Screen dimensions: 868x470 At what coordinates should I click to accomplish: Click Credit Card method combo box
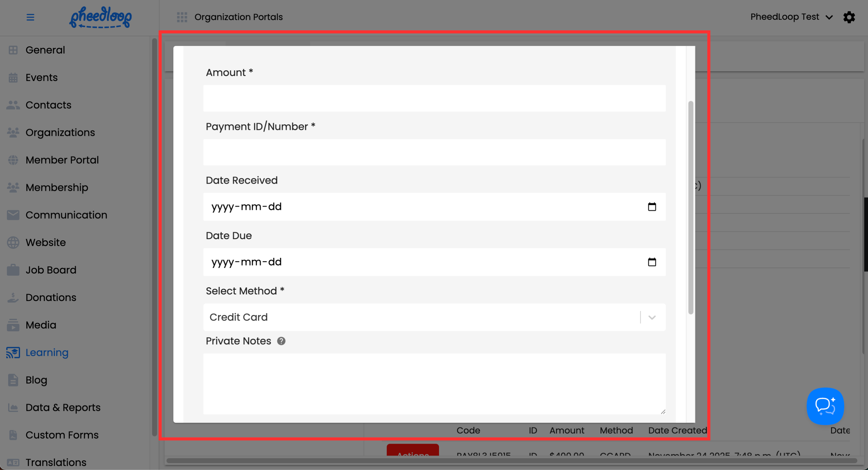(x=421, y=318)
